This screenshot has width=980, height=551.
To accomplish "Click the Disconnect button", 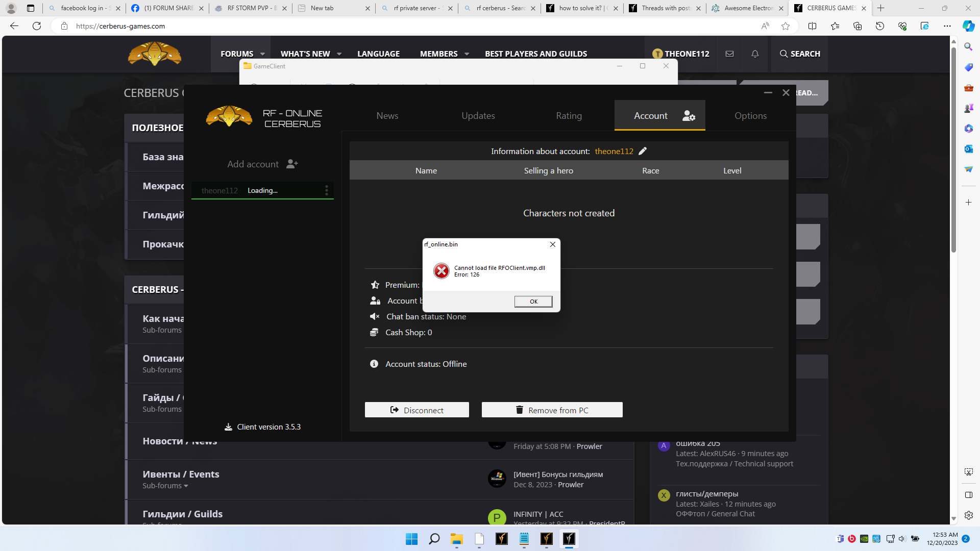I will tap(416, 410).
